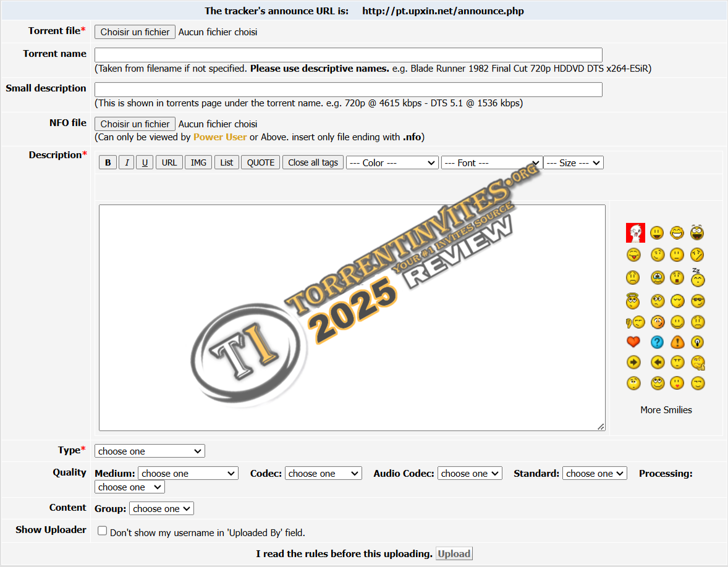The height and width of the screenshot is (567, 728).
Task: Apply bold with the B button
Action: 108,162
